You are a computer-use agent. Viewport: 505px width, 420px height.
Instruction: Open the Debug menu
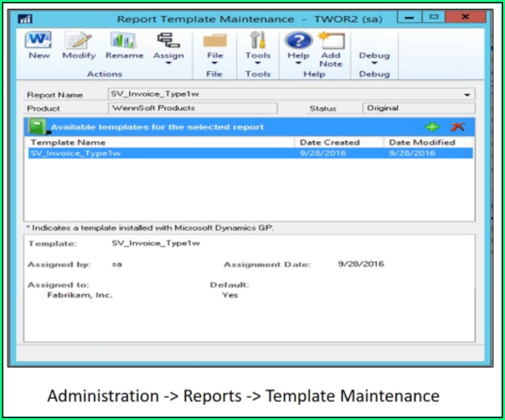374,56
